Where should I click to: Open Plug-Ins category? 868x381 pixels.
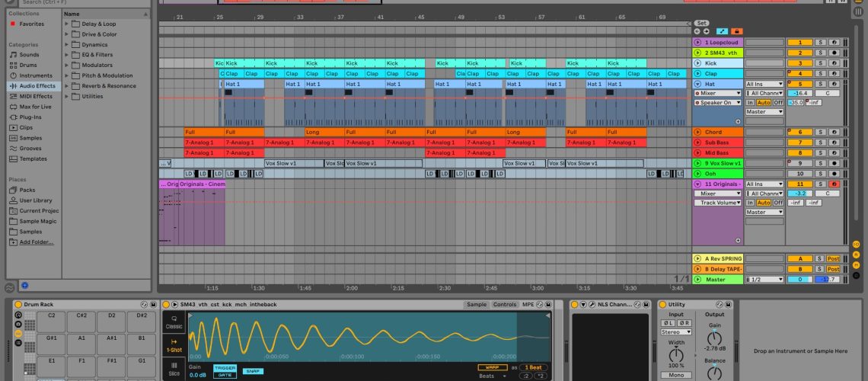click(x=30, y=117)
